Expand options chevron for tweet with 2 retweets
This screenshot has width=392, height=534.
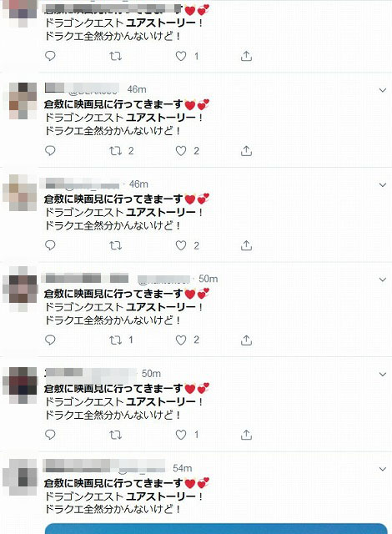coord(383,90)
